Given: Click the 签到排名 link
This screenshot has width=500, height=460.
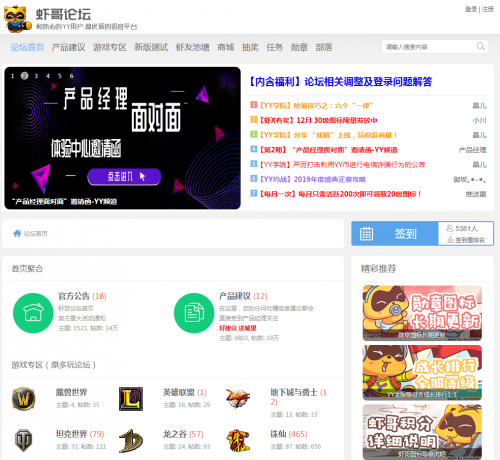Looking at the screenshot, I should point(470,240).
